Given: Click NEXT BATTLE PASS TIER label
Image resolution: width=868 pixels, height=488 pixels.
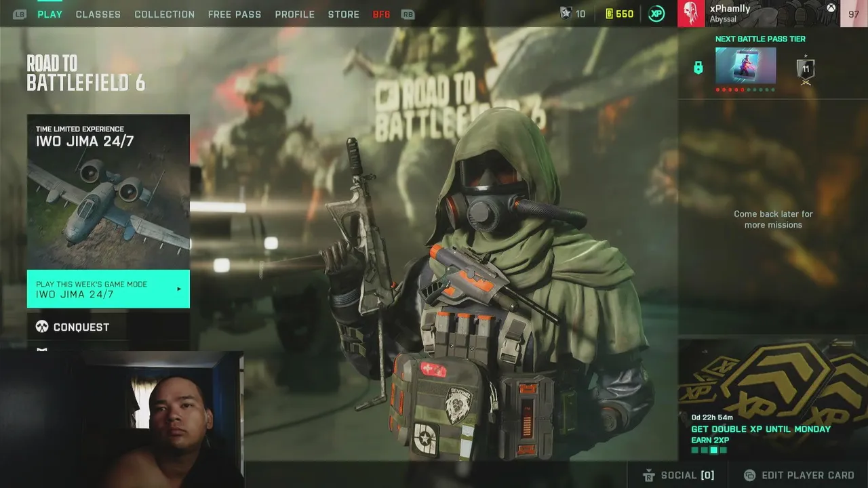Looking at the screenshot, I should [x=760, y=39].
